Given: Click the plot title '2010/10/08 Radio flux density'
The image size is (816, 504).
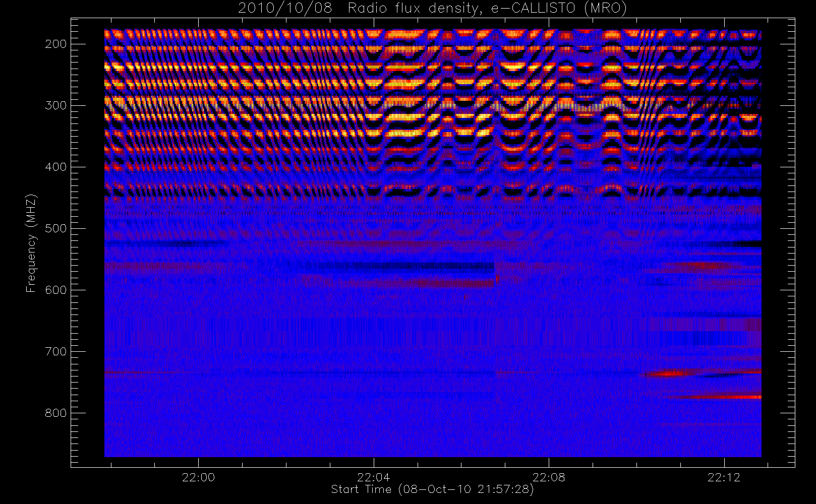Looking at the screenshot, I should click(432, 9).
